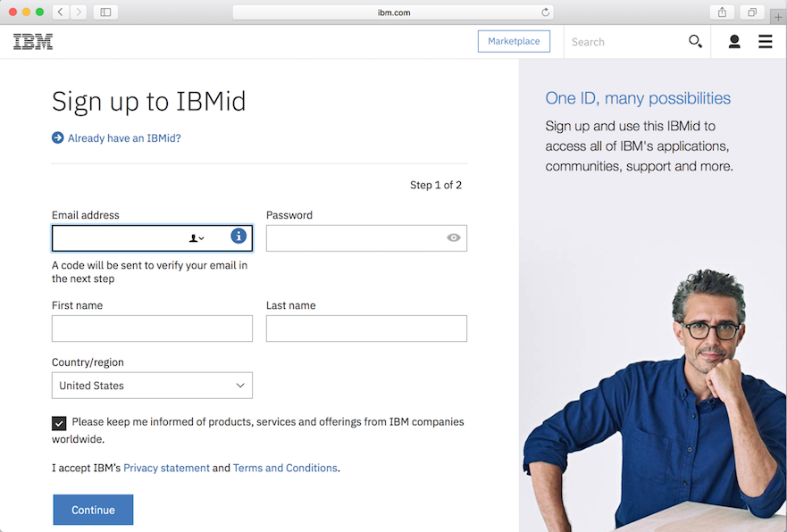Open the user profile icon
Viewport: 787px width, 532px height.
[734, 42]
